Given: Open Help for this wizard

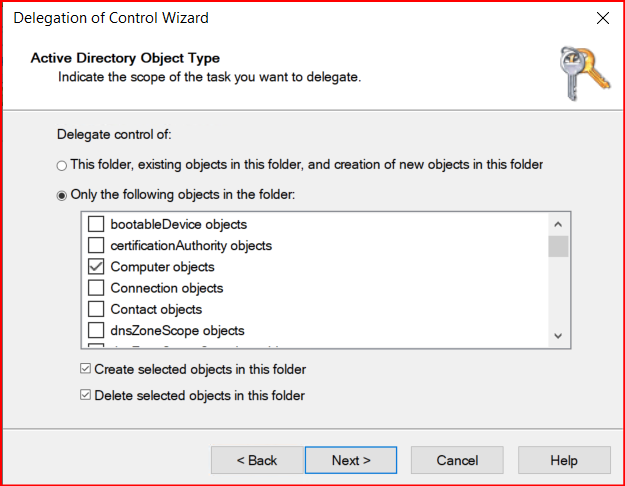Looking at the screenshot, I should 563,460.
